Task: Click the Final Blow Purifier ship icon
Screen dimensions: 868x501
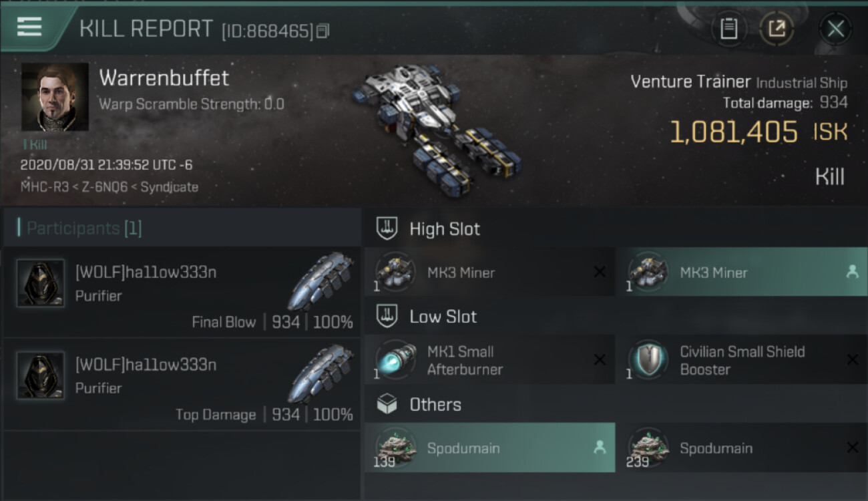Action: [322, 281]
